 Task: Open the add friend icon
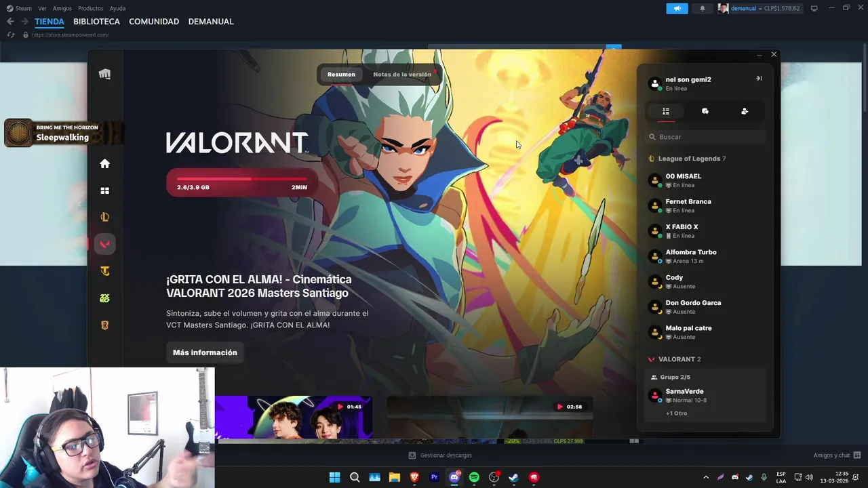(745, 111)
